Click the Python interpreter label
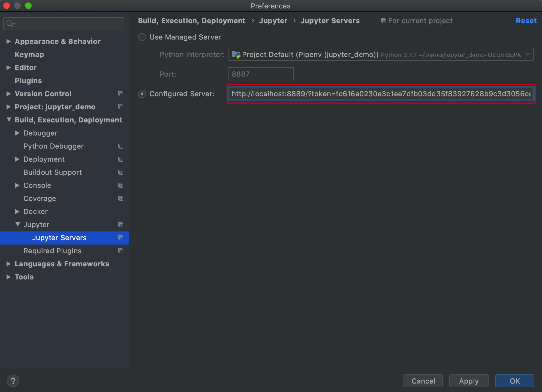Screen dimensions: 542x392 192,55
